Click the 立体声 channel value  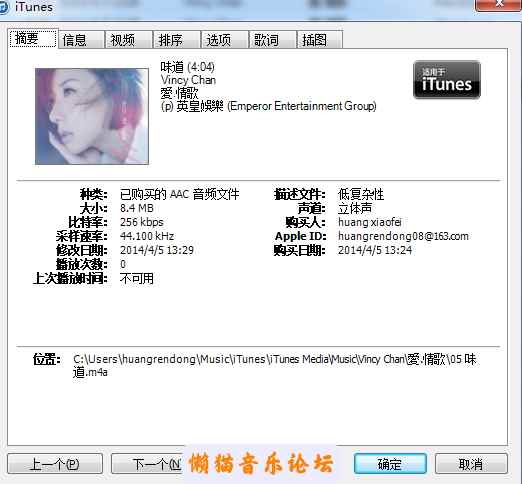[x=355, y=208]
